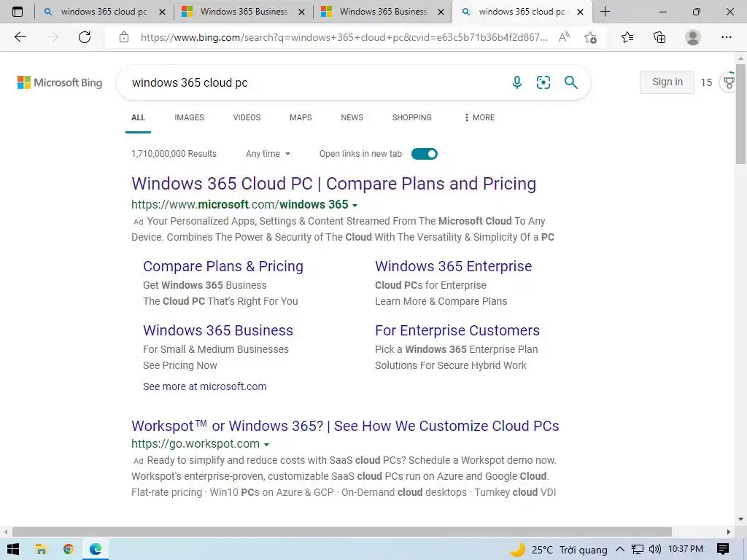
Task: Switch to VIDEOS results tab
Action: pos(247,117)
